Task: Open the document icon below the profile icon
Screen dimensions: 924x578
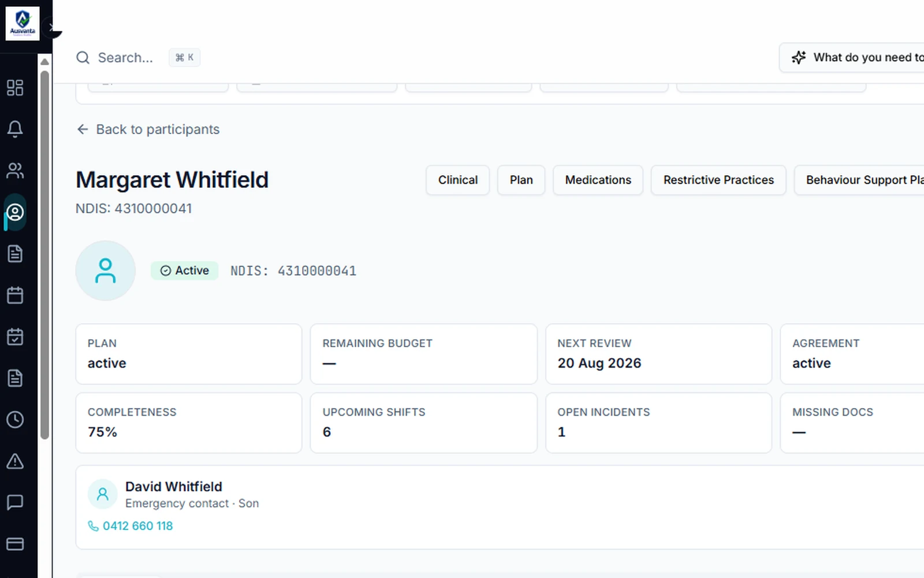Action: point(15,254)
